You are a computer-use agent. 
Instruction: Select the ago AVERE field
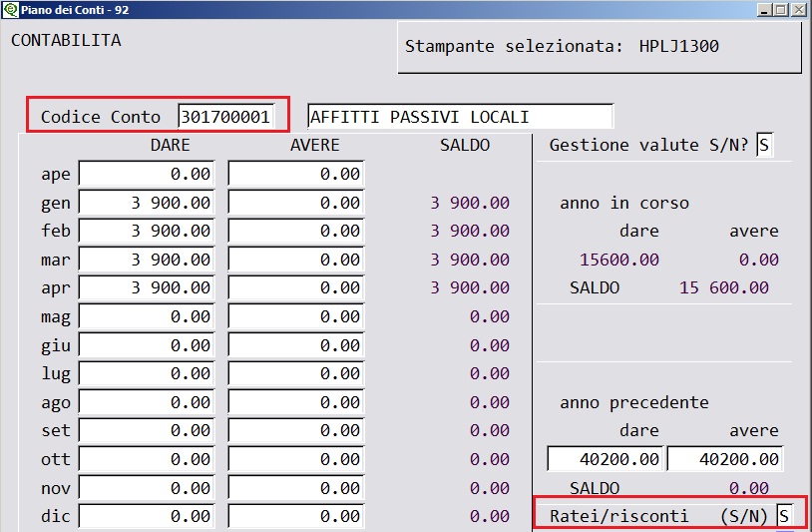click(x=296, y=402)
